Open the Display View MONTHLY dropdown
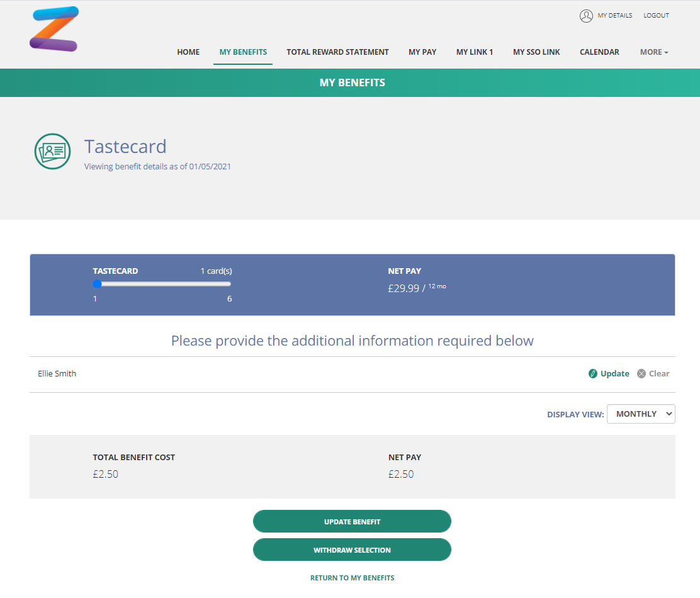 click(641, 414)
